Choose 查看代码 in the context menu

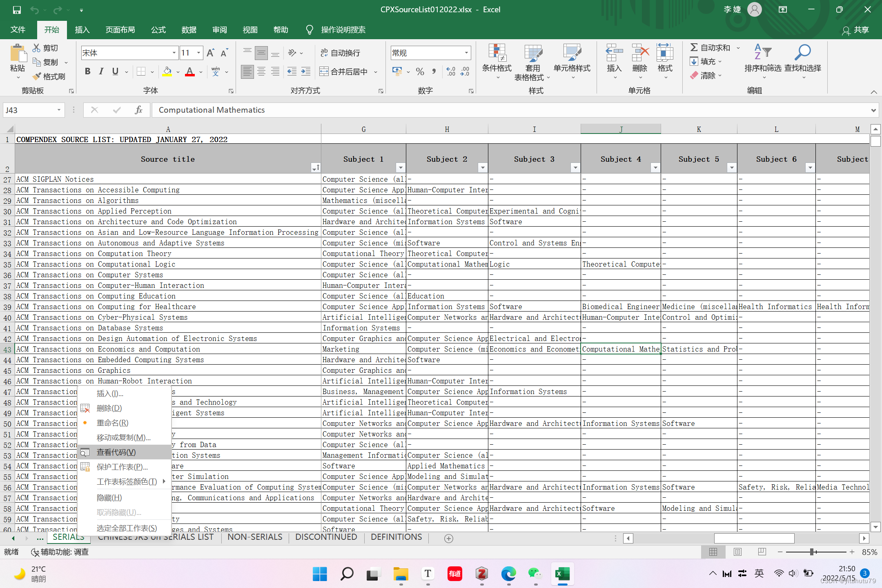116,452
